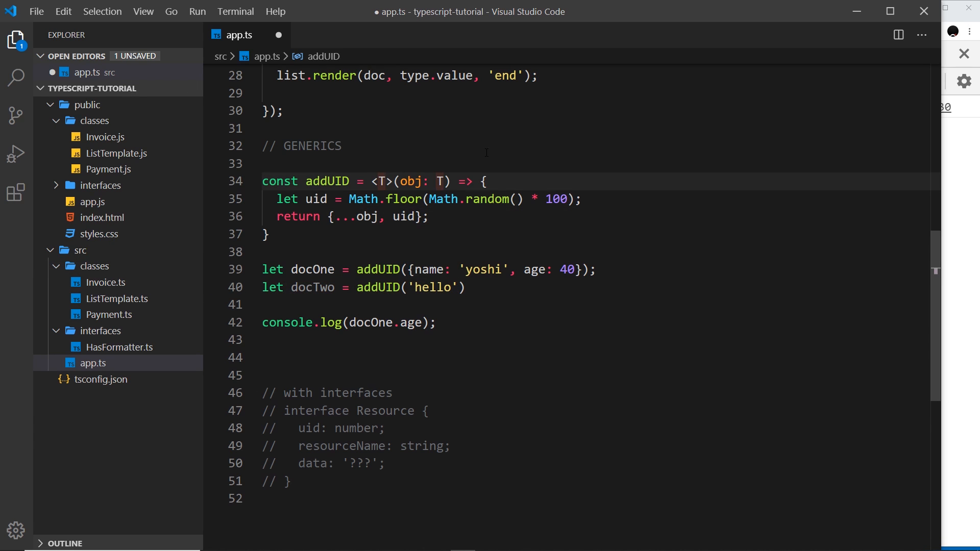The width and height of the screenshot is (980, 551).
Task: Click the X button in browser window
Action: tap(964, 54)
